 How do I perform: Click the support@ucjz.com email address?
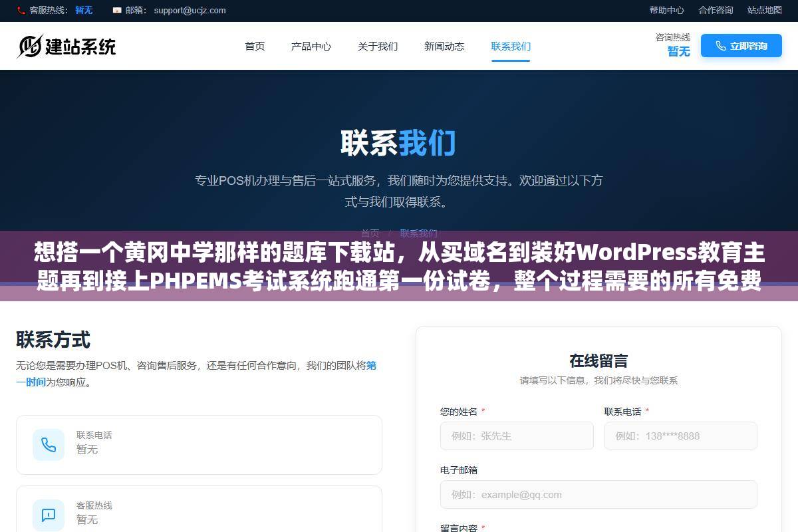point(190,10)
